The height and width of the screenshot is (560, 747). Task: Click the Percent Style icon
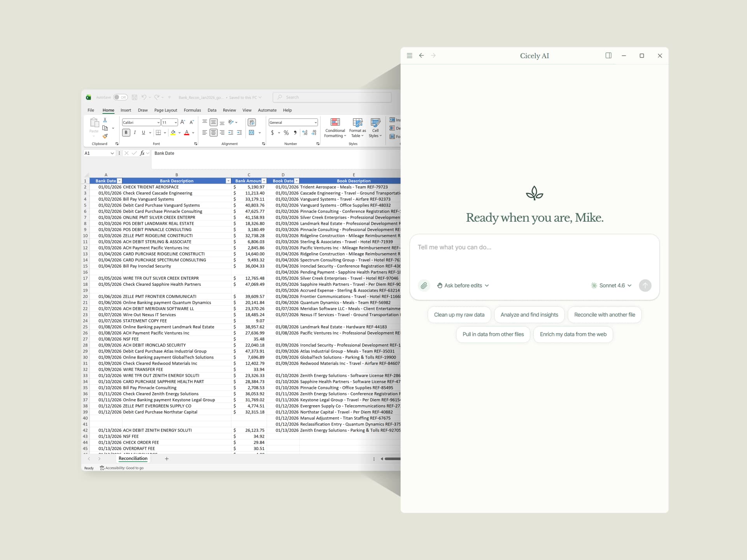click(x=286, y=133)
